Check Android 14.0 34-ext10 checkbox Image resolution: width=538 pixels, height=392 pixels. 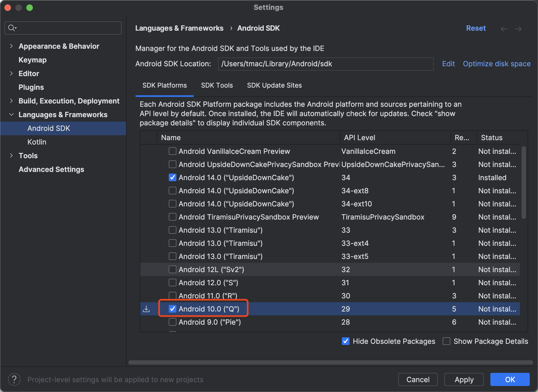(172, 204)
